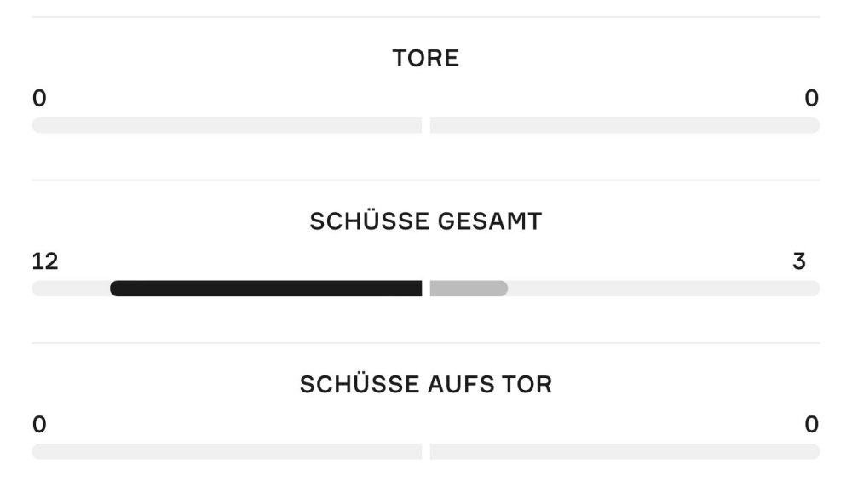Click the gray filled SCHÜSSE GESAMT bar
852x504 pixels.
[469, 289]
